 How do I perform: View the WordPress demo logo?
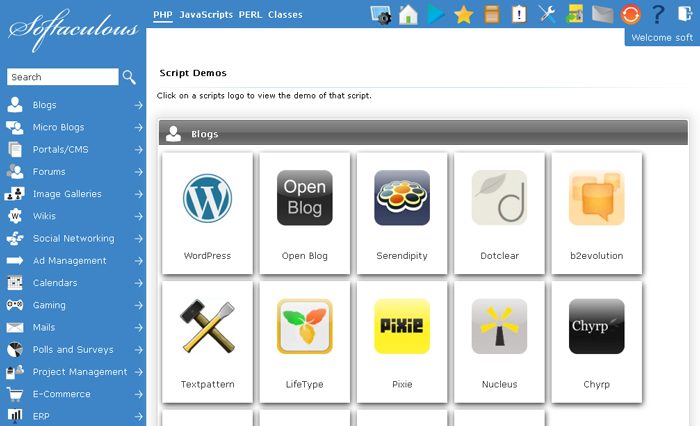[207, 198]
